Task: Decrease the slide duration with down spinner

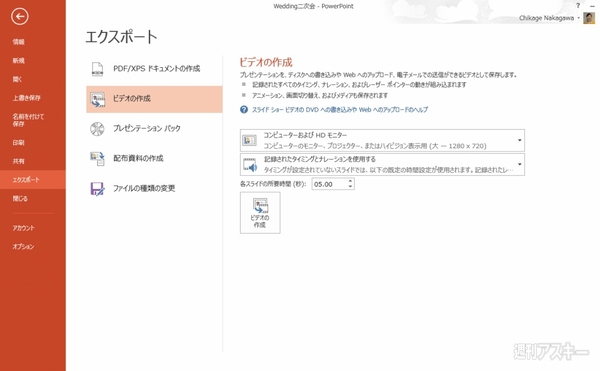Action: 350,187
